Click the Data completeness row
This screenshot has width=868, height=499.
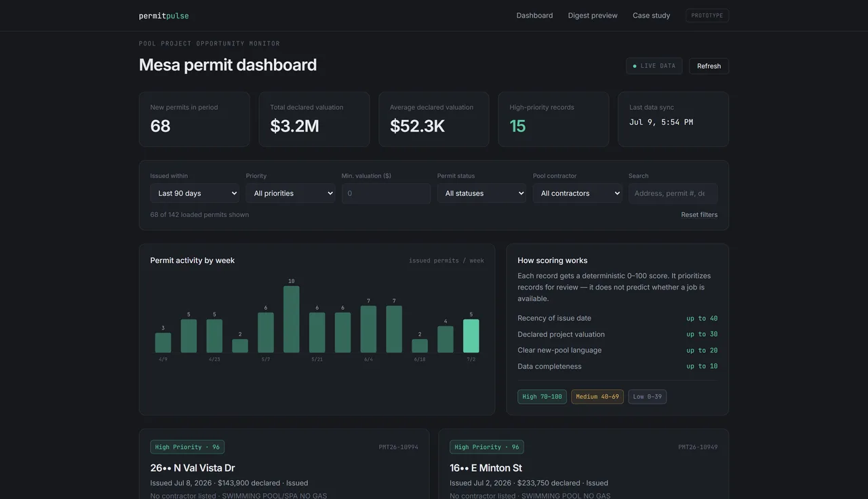coord(617,366)
